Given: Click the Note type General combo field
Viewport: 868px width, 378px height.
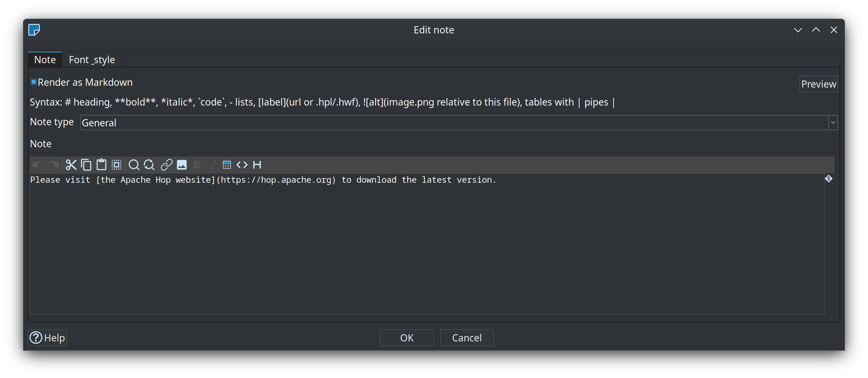Looking at the screenshot, I should pyautogui.click(x=454, y=123).
